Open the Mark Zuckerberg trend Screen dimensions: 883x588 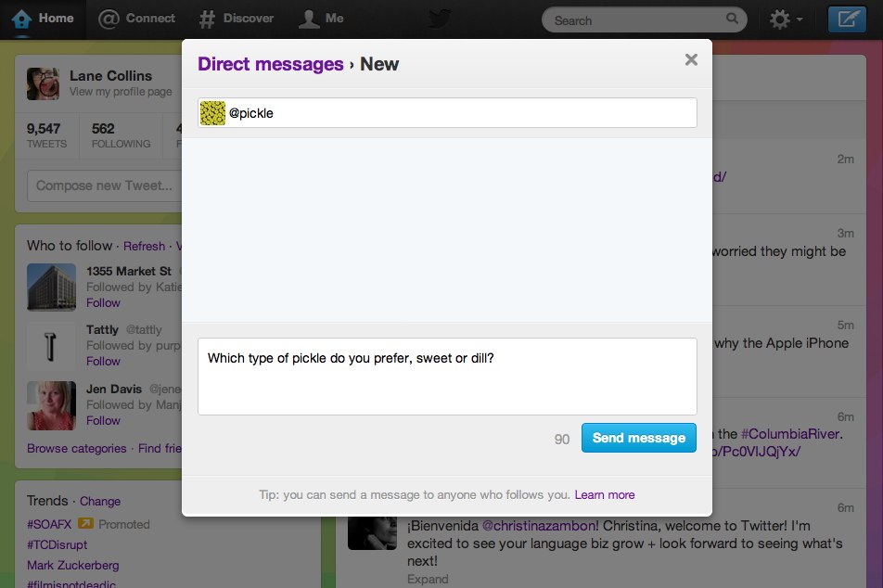coord(72,565)
